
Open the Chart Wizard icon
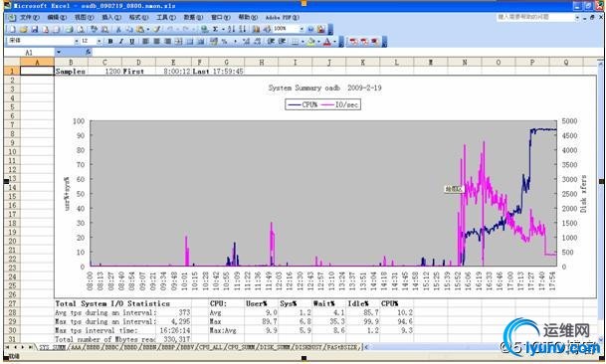coord(256,29)
